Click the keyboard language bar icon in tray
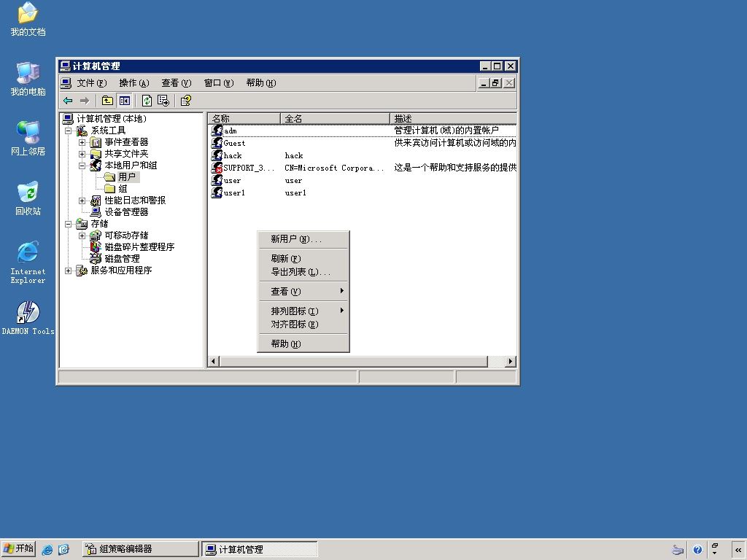This screenshot has width=747, height=560. click(678, 550)
